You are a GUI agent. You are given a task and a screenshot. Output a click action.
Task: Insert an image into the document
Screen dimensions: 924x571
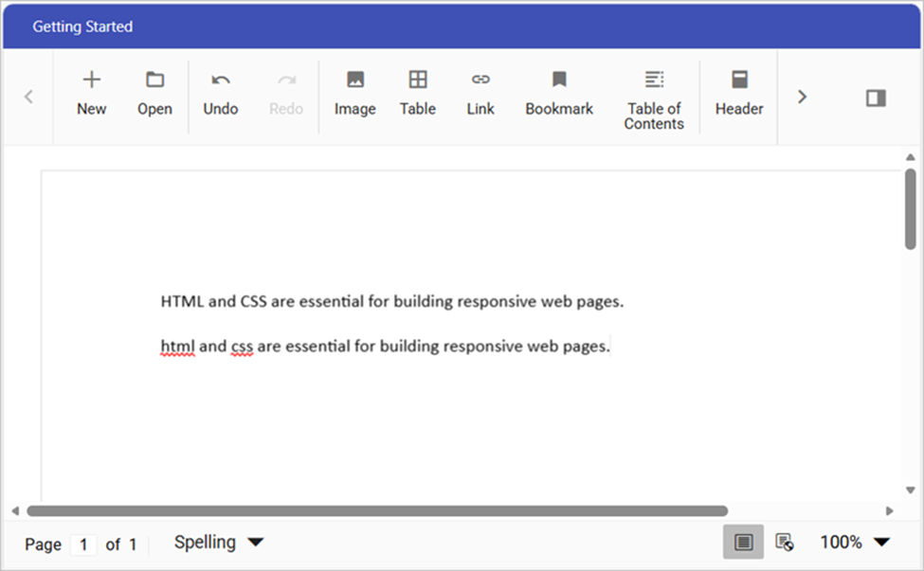(354, 93)
